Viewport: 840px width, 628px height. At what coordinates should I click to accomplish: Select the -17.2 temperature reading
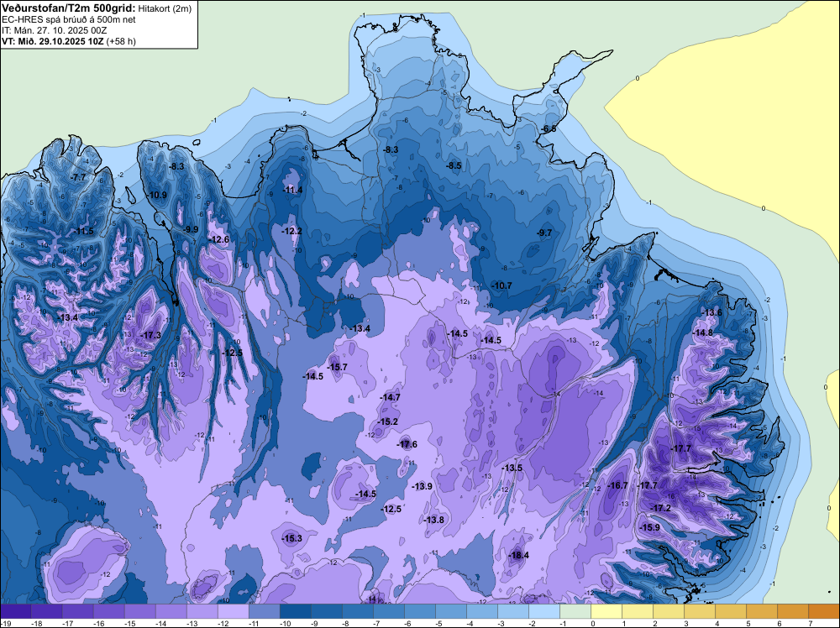pyautogui.click(x=660, y=508)
